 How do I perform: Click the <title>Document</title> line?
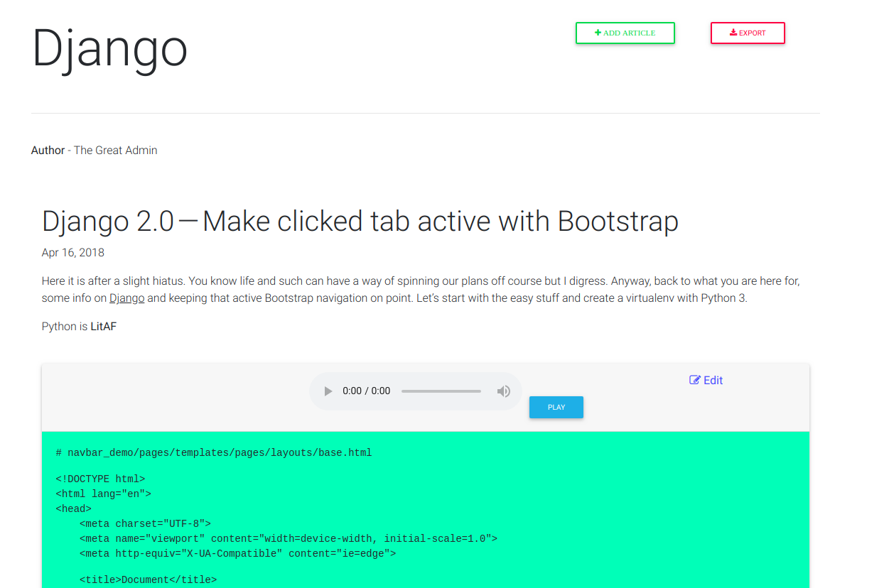[148, 580]
